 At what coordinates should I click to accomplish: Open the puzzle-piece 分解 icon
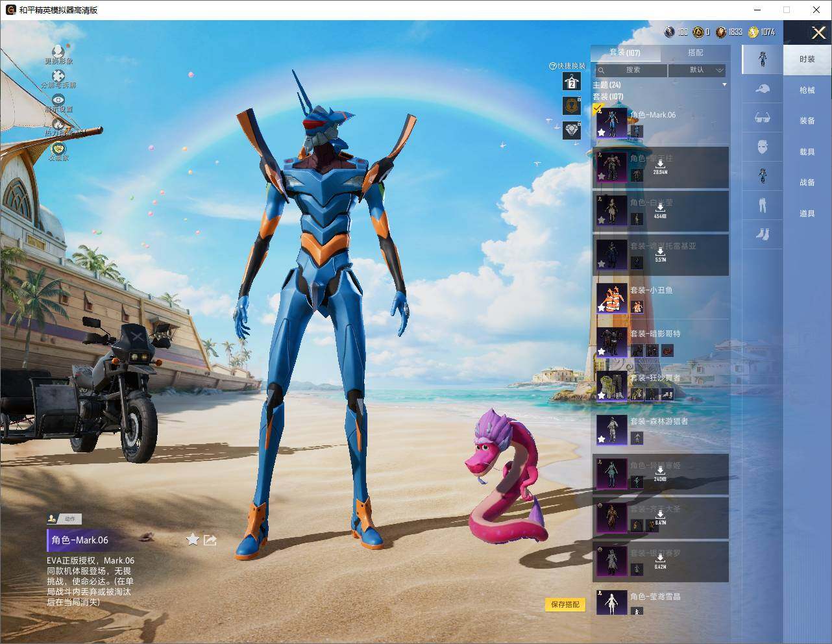point(58,76)
